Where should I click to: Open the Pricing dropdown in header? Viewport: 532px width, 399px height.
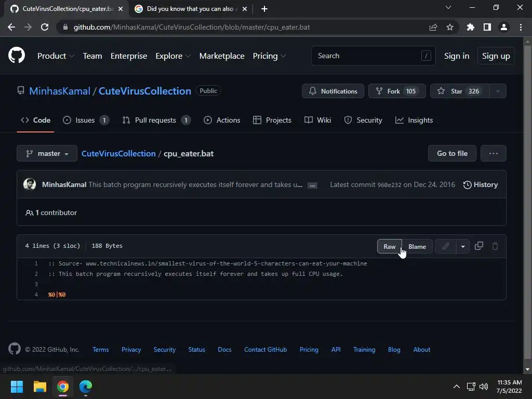(269, 56)
